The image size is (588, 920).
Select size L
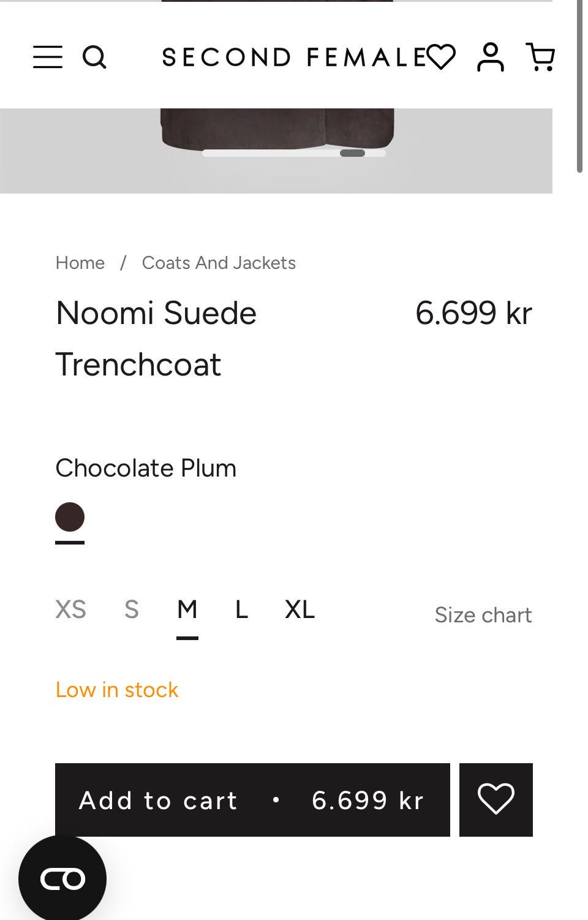[241, 610]
